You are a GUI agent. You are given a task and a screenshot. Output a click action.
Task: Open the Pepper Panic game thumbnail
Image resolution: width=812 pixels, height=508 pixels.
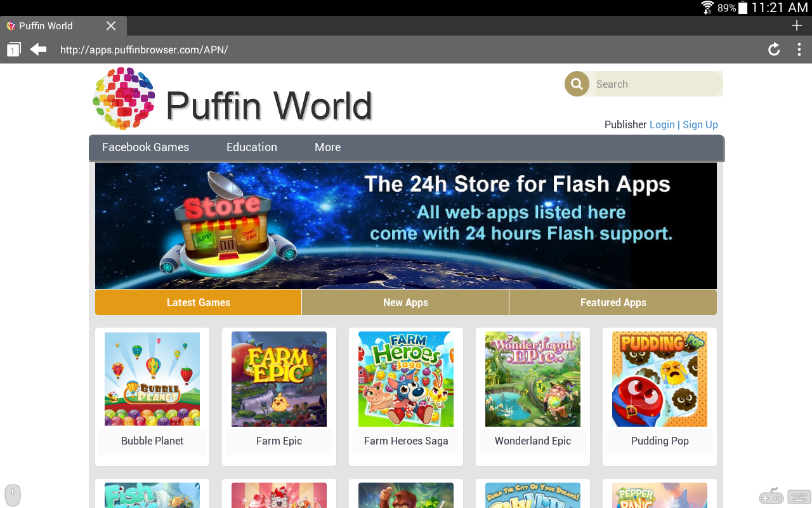660,495
